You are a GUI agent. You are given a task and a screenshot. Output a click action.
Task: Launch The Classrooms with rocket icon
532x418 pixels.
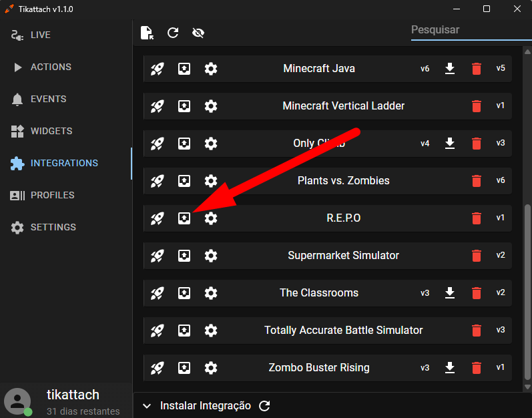[x=157, y=293]
